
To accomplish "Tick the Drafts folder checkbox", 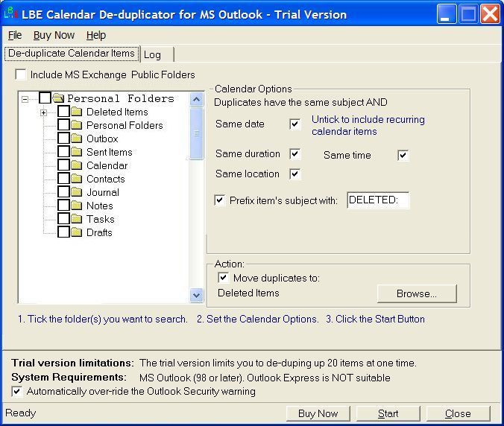I will pyautogui.click(x=63, y=232).
